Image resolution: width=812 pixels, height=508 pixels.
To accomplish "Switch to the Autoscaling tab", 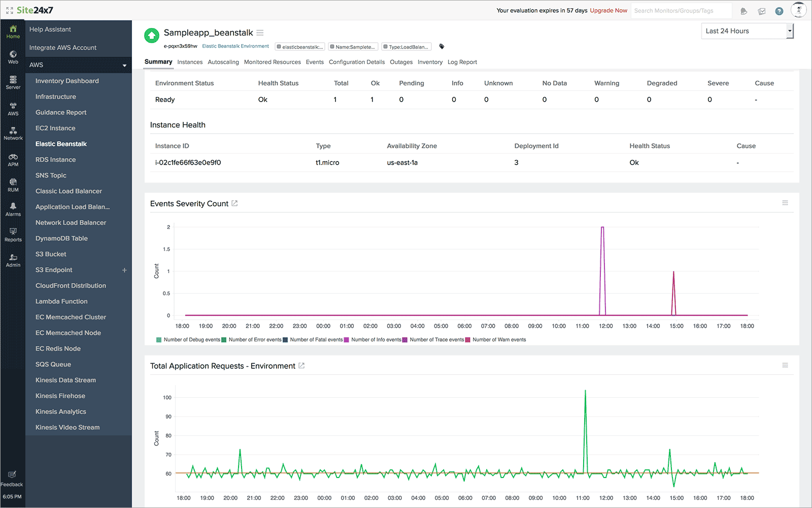I will pos(223,62).
